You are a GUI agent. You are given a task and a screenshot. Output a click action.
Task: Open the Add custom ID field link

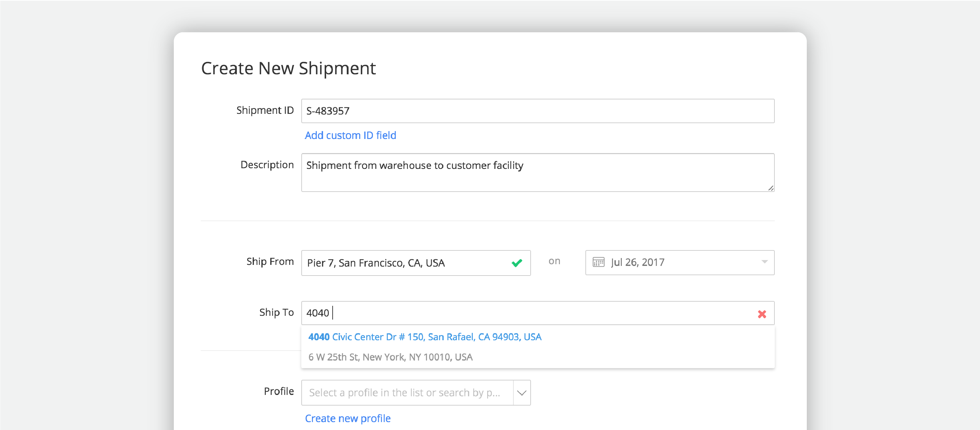pyautogui.click(x=350, y=135)
